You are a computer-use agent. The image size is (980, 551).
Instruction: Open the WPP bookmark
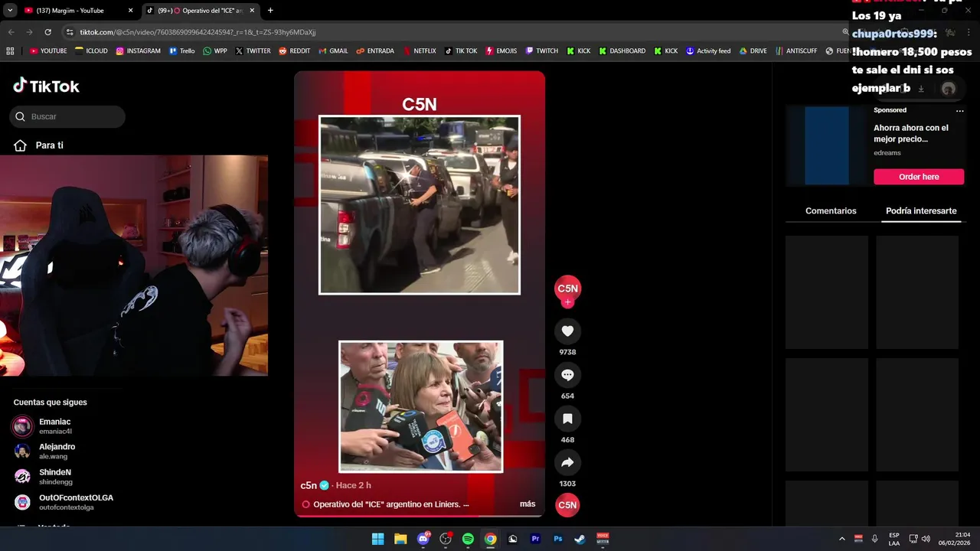[x=215, y=51]
